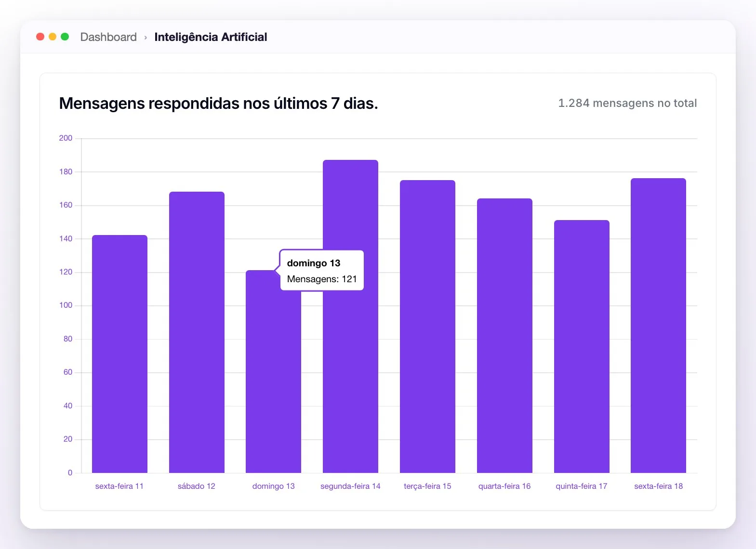The width and height of the screenshot is (756, 549).
Task: Click the chart title 'Mensagens respondidas nos últimos 7 dias.'
Action: (x=218, y=104)
